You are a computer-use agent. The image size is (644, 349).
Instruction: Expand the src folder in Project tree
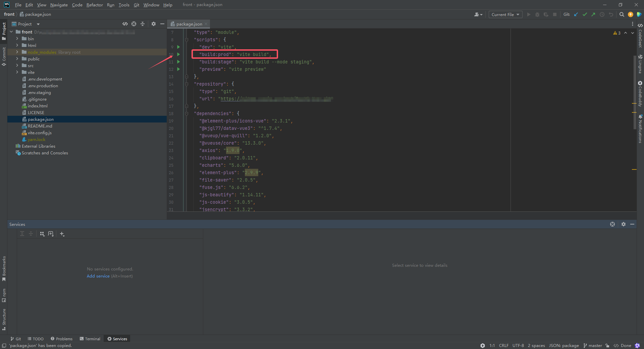(x=17, y=65)
